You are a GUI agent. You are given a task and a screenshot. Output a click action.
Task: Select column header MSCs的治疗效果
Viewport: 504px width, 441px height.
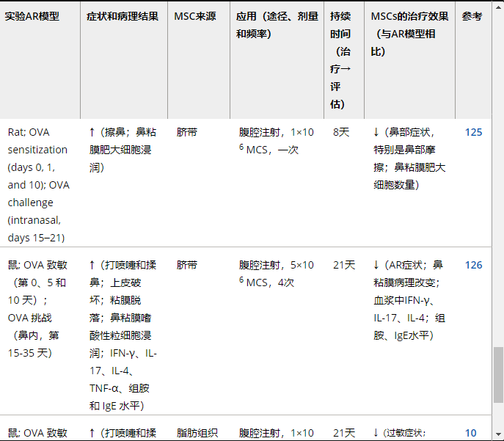click(410, 60)
